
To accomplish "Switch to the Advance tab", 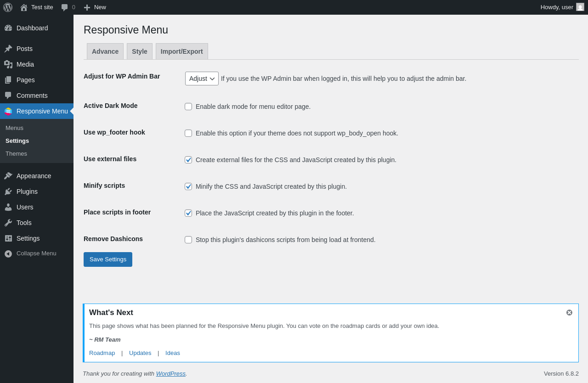I will 105,51.
